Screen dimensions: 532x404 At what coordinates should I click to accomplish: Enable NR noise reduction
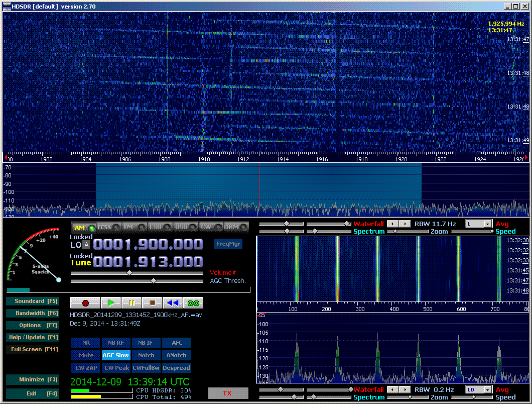(86, 343)
